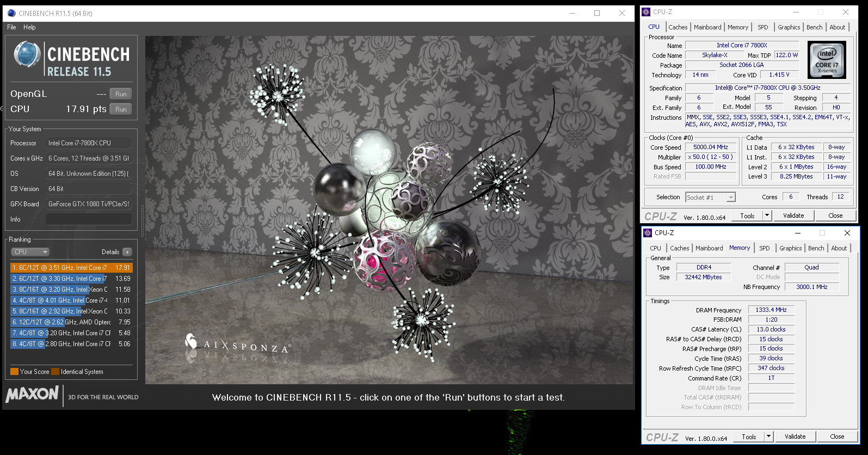868x455 pixels.
Task: Open About tab in lower CPU-Z window
Action: 839,248
